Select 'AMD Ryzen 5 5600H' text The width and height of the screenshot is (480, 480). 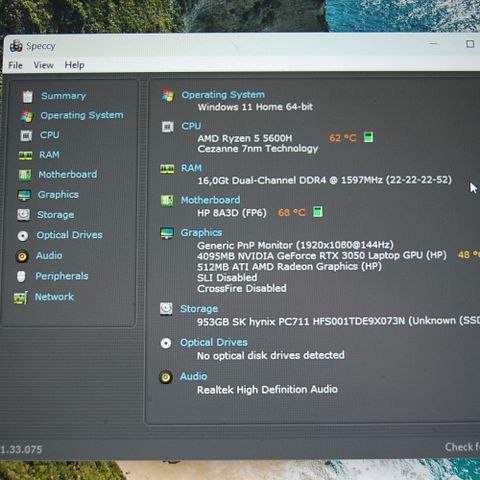tap(245, 138)
